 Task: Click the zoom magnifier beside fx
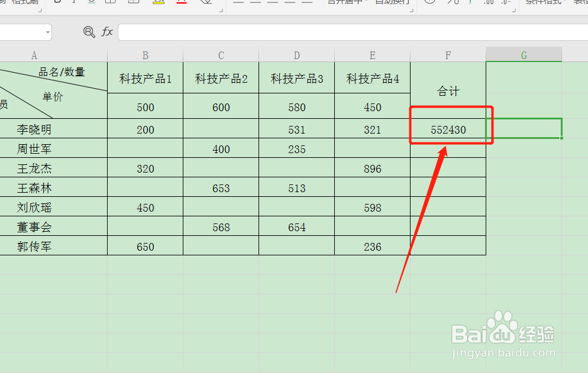click(88, 33)
